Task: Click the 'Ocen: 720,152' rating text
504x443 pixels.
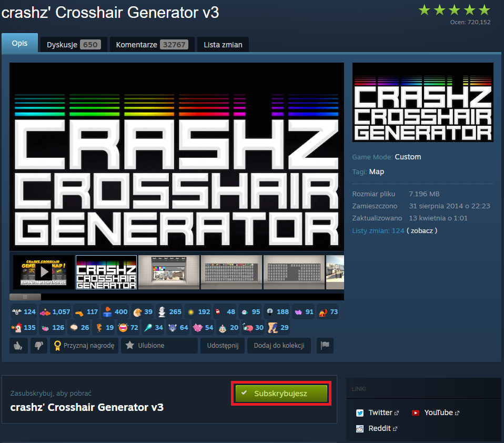Action: pyautogui.click(x=470, y=22)
